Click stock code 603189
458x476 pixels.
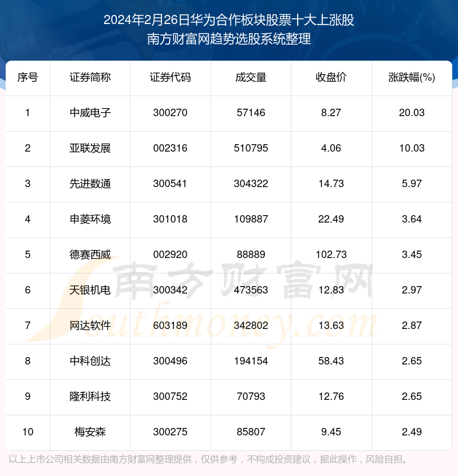171,326
